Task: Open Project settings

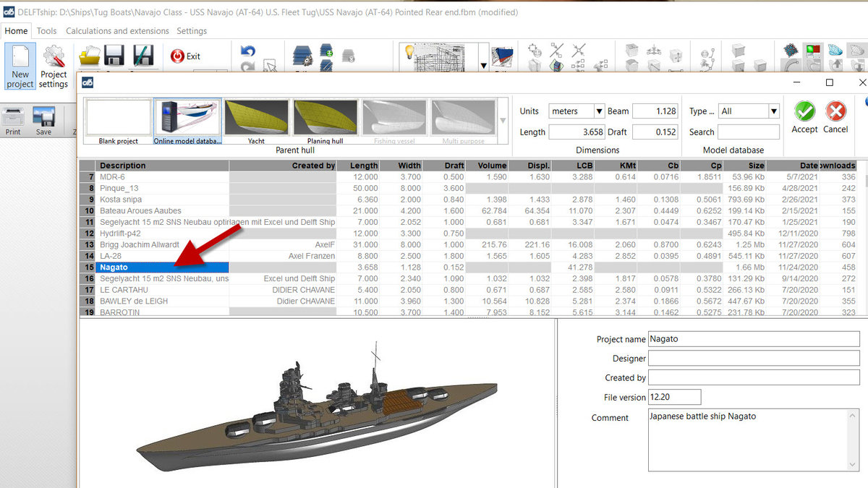Action: pyautogui.click(x=54, y=66)
